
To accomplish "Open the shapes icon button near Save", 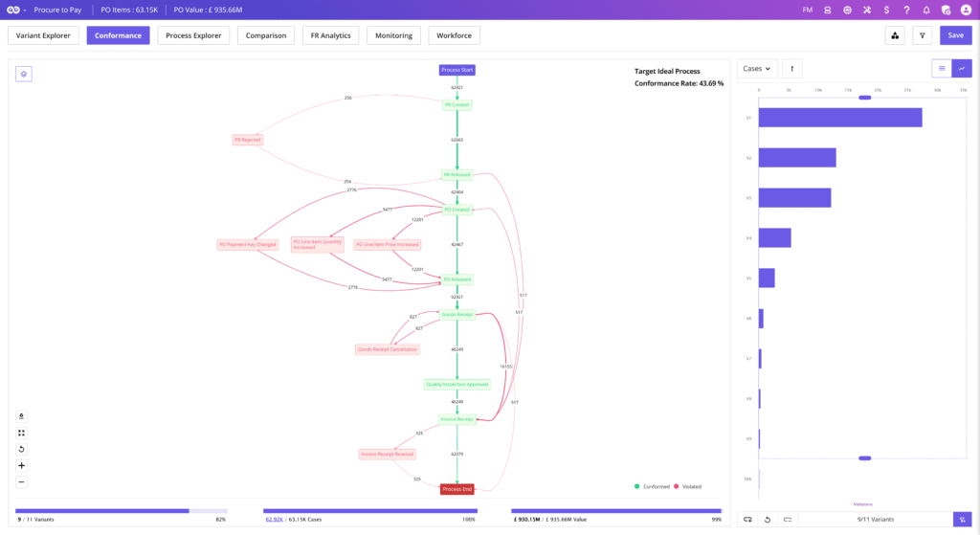I will click(895, 35).
